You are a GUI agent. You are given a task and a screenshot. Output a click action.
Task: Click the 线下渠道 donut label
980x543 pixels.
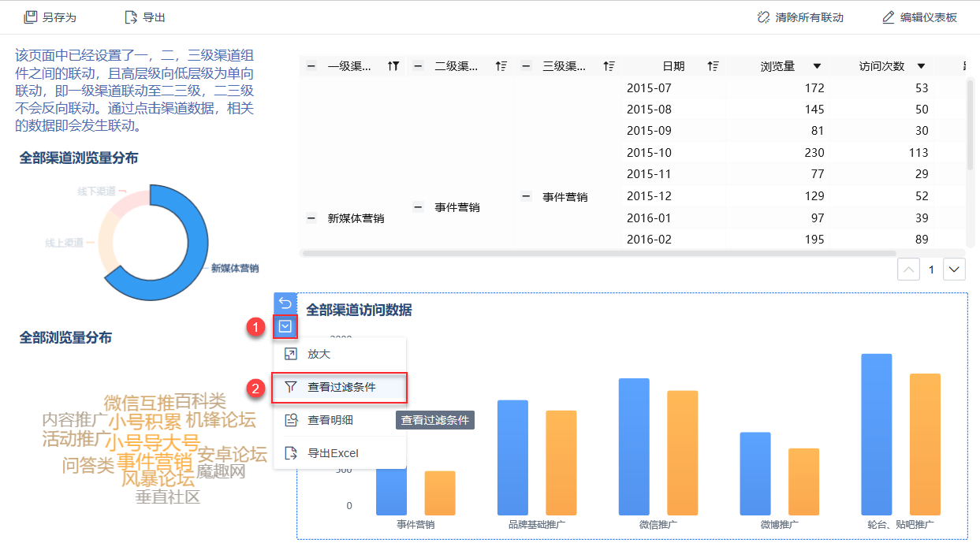click(97, 191)
